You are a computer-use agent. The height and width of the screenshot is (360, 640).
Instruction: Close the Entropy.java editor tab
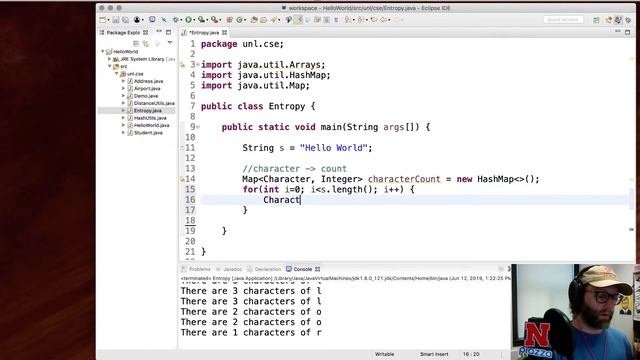(x=224, y=32)
